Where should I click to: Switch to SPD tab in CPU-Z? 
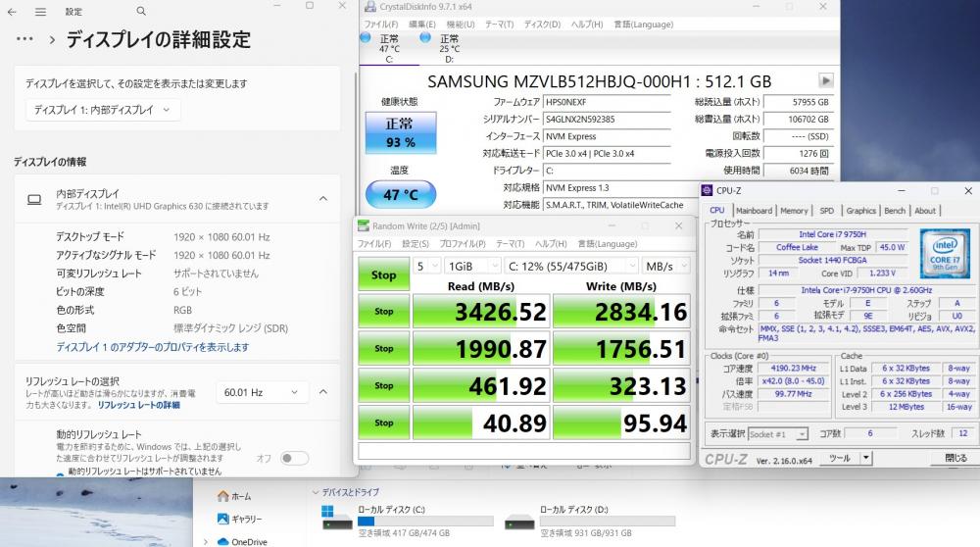(x=826, y=211)
